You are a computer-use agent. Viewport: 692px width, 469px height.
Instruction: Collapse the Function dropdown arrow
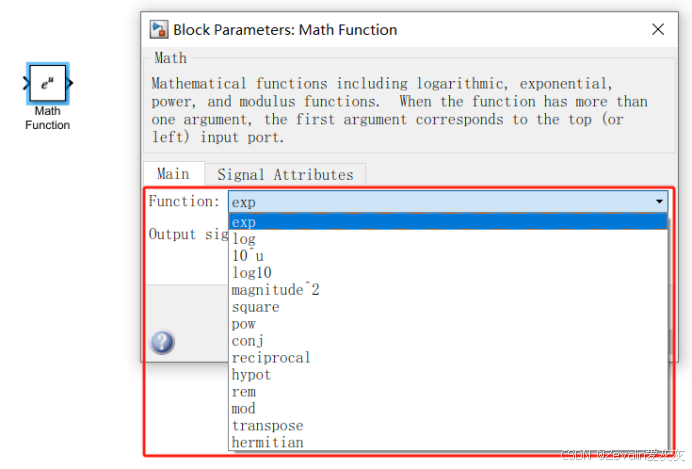(x=658, y=202)
